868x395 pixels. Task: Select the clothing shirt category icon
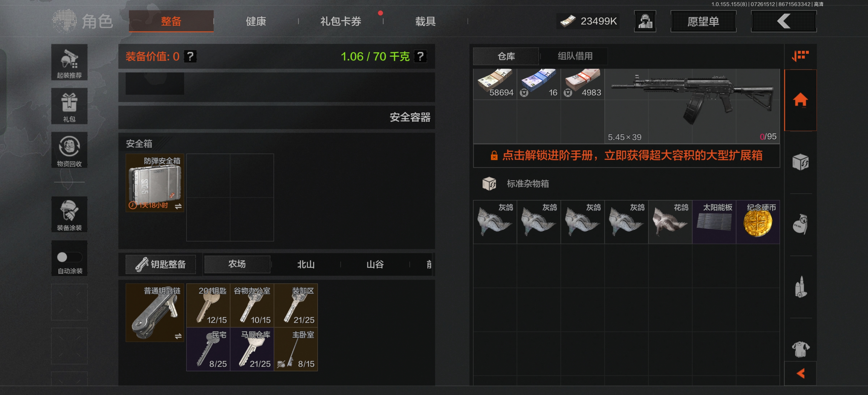(800, 349)
